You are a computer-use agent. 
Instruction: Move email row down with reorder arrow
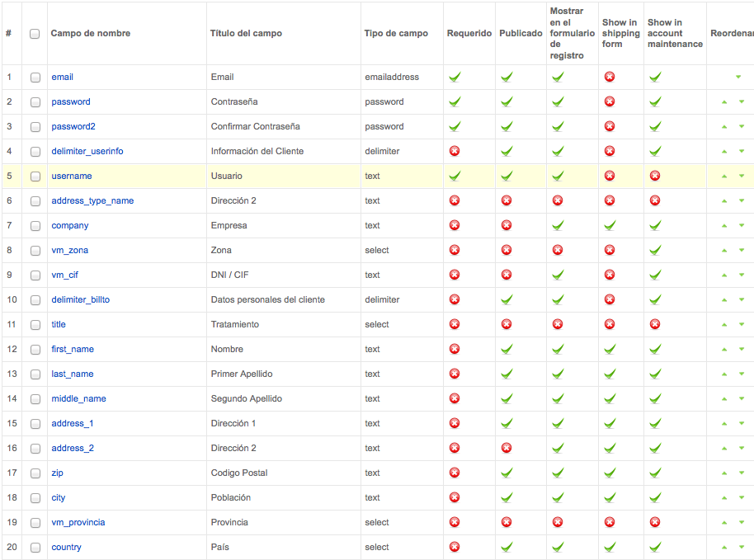coord(738,77)
